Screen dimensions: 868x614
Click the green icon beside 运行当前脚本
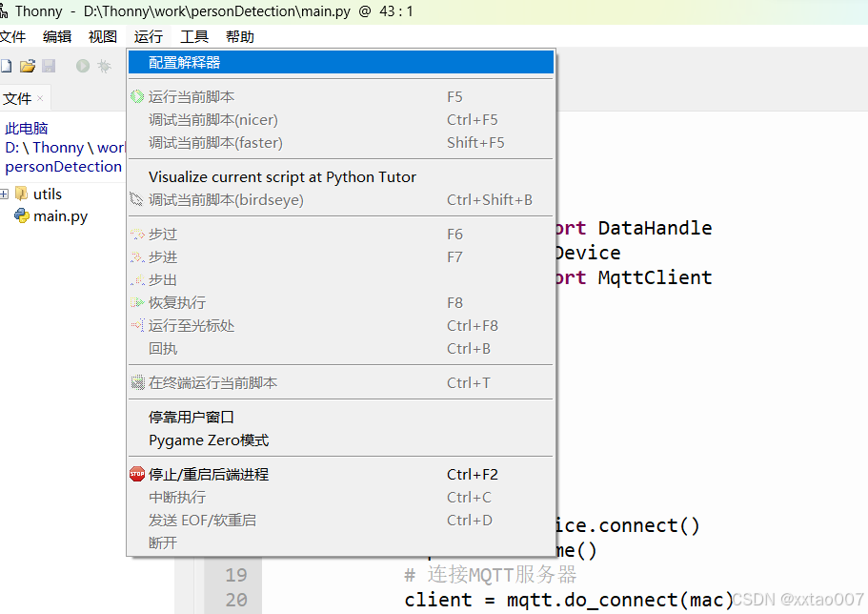138,96
